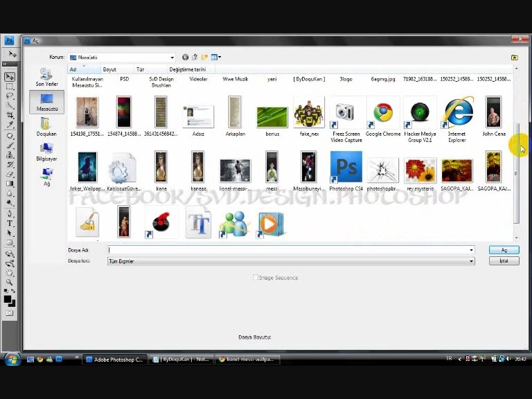Select the Eraser tool
This screenshot has height=399, width=532.
(x=10, y=175)
